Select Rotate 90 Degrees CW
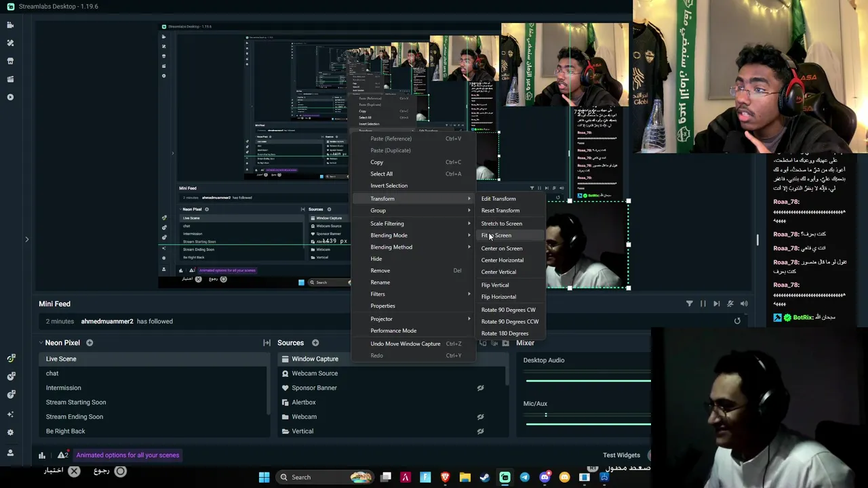Image resolution: width=868 pixels, height=488 pixels. pos(510,310)
